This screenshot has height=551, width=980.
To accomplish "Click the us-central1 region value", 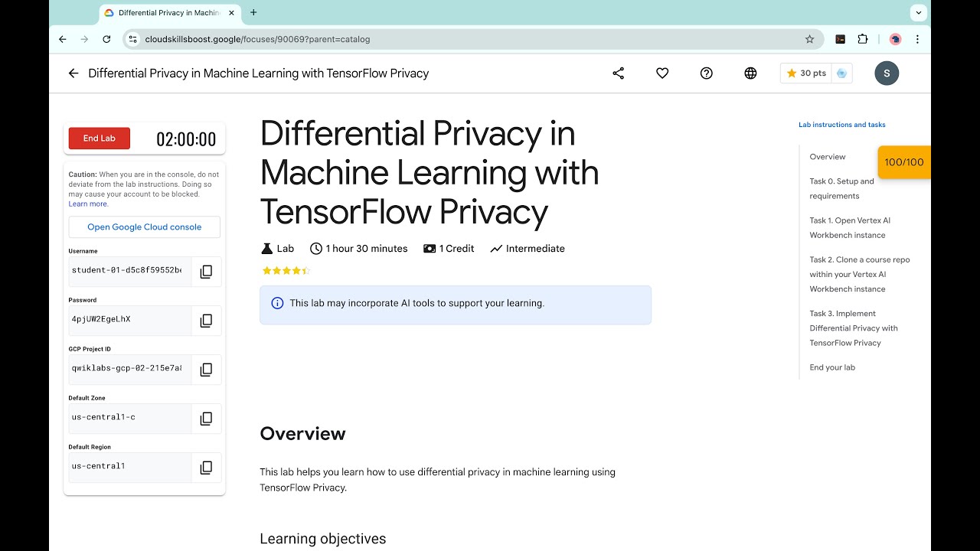I will coord(99,466).
